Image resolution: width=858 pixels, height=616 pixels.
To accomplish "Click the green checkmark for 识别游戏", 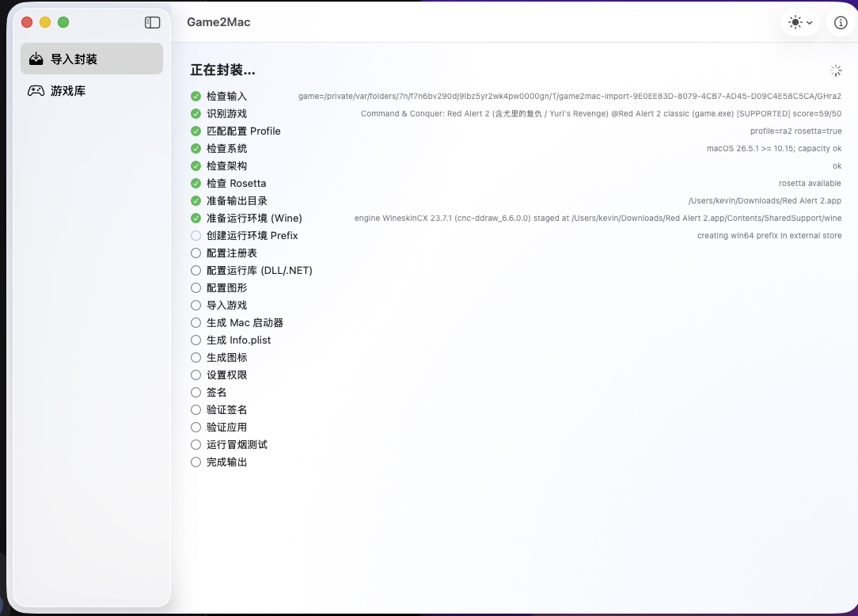I will (x=196, y=114).
